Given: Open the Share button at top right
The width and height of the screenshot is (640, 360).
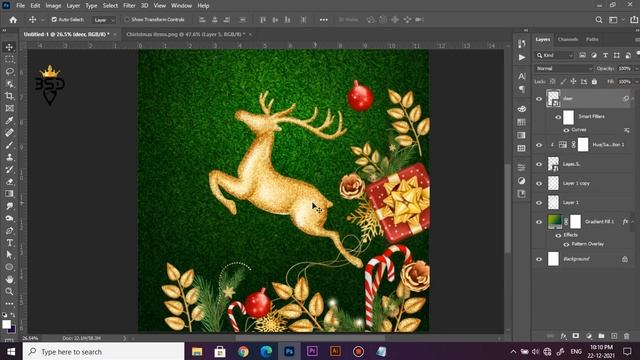Looking at the screenshot, I should pyautogui.click(x=634, y=20).
